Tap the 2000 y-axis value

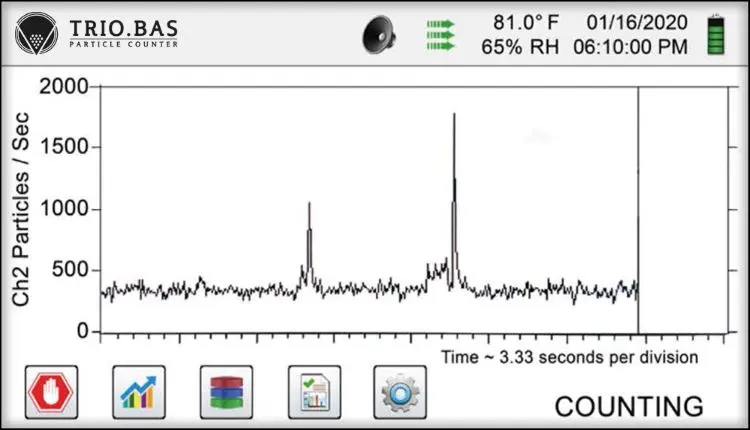click(x=64, y=87)
